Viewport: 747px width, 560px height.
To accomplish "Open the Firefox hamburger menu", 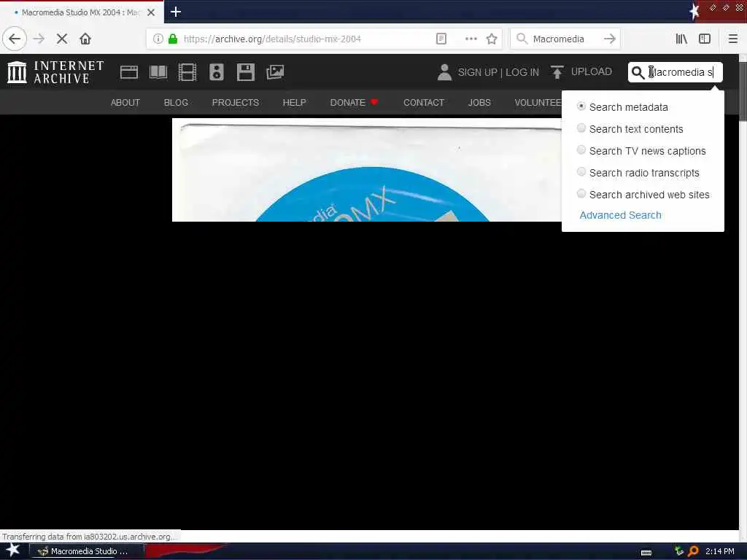I will 732,39.
